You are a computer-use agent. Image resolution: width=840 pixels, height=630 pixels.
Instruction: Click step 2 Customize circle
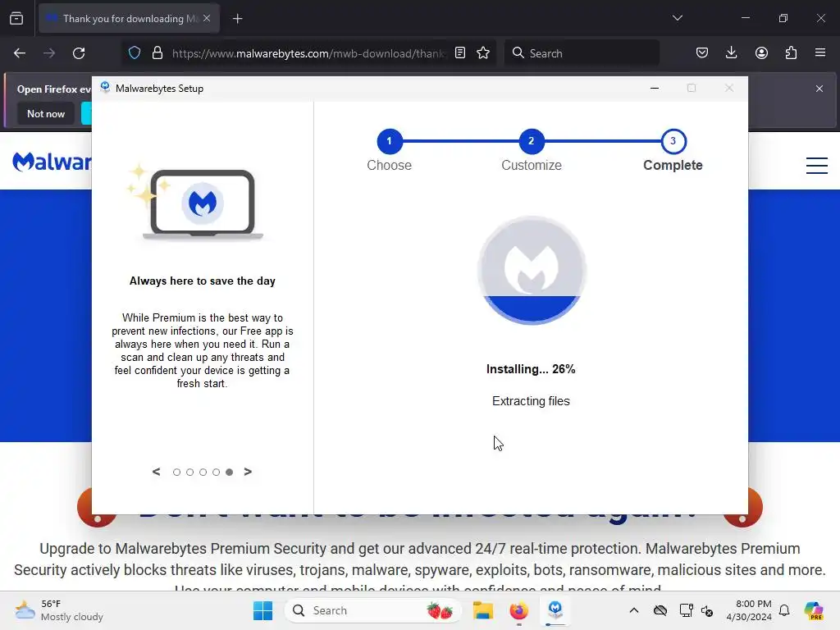coord(531,141)
